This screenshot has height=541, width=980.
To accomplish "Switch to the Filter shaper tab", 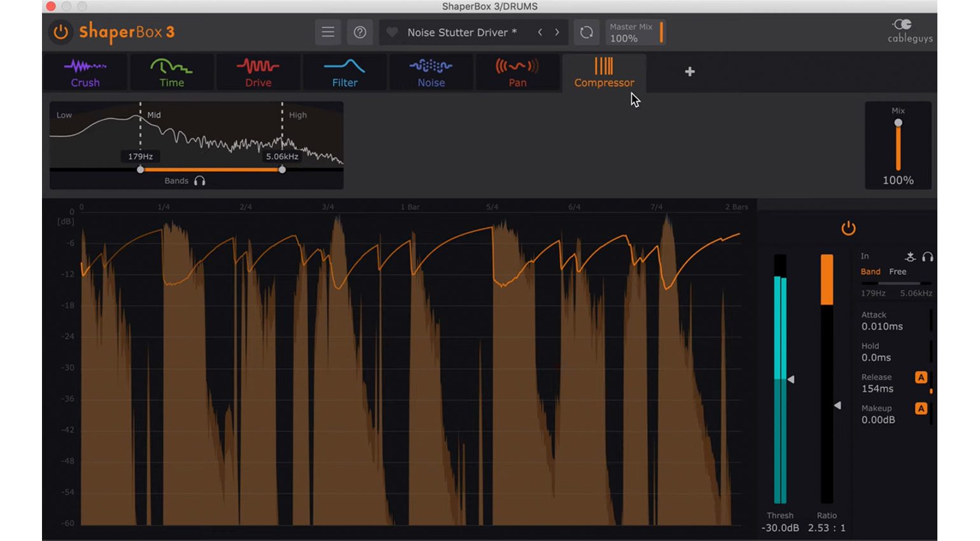I will [x=345, y=73].
